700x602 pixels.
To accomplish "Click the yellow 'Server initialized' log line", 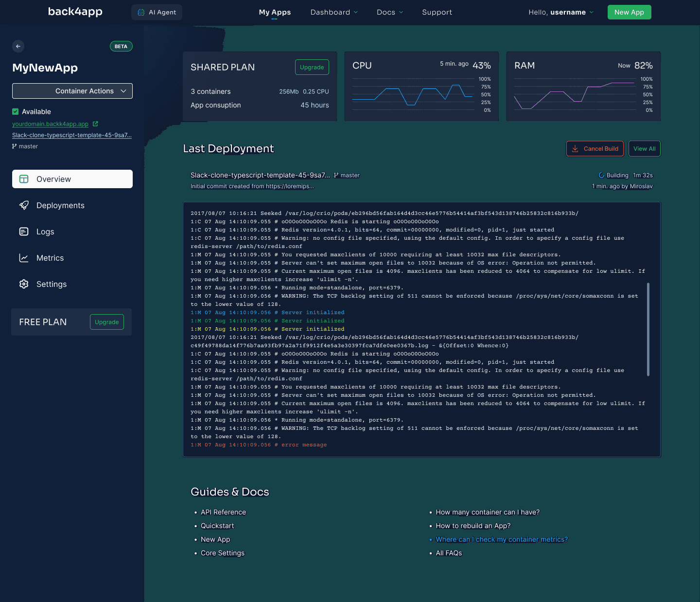I will [x=267, y=329].
